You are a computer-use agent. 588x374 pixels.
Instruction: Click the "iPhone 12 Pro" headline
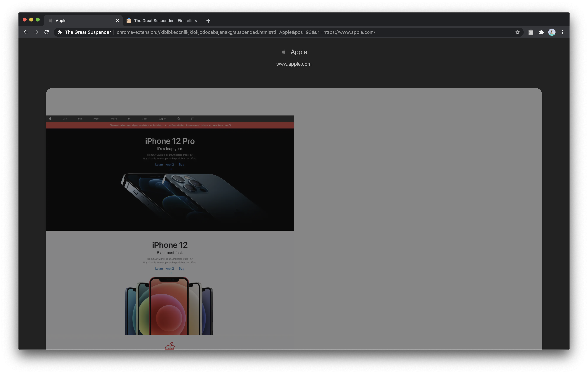pos(170,141)
